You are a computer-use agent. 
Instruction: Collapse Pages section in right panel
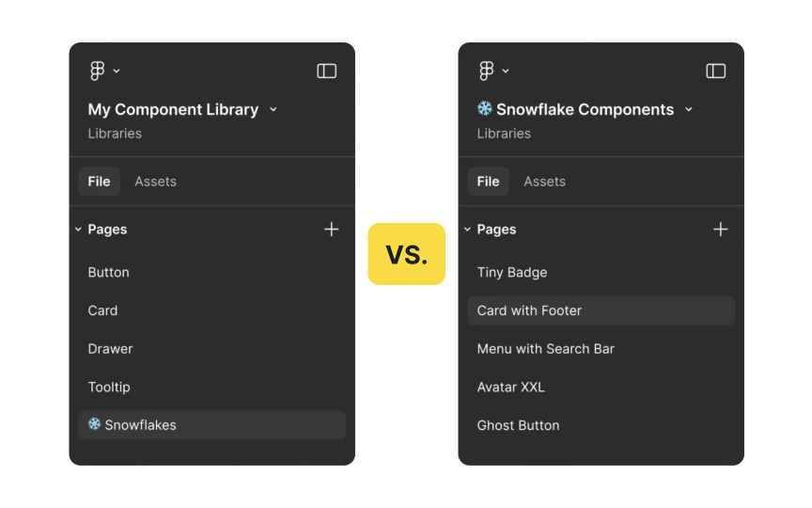468,230
